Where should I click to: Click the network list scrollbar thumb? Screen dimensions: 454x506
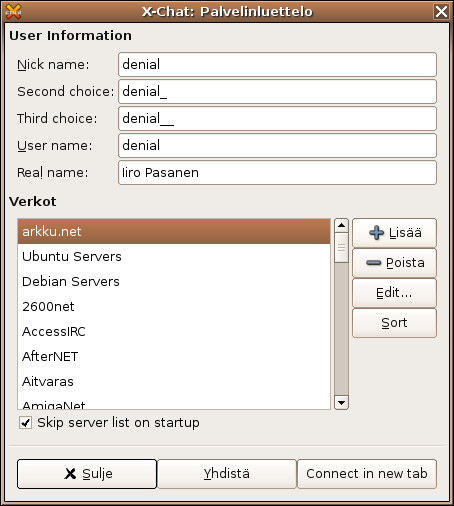341,248
